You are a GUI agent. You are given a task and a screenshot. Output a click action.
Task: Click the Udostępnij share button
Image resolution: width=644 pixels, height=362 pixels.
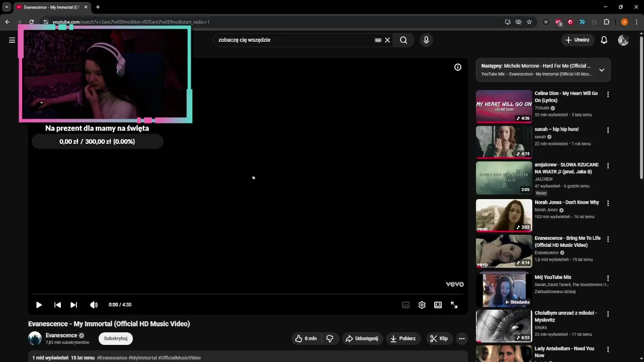(362, 338)
